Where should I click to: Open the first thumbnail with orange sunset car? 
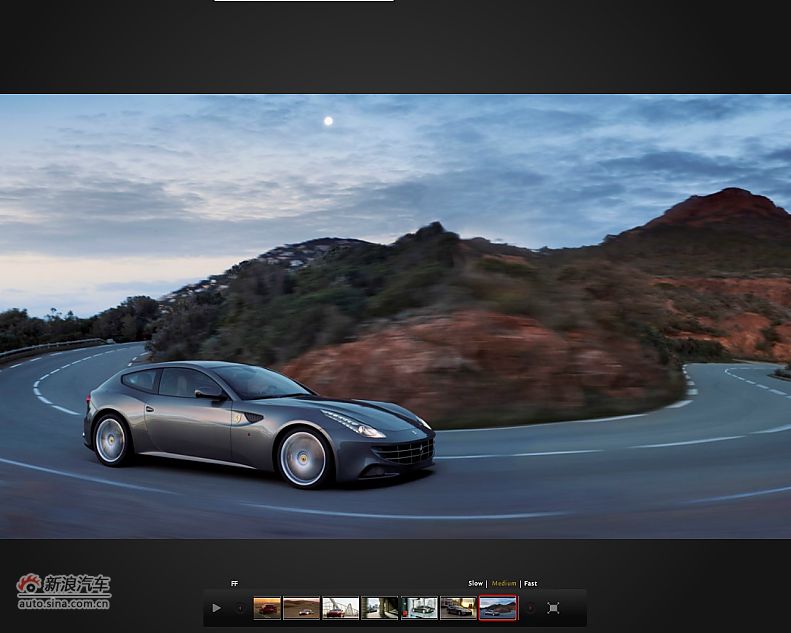pos(267,608)
